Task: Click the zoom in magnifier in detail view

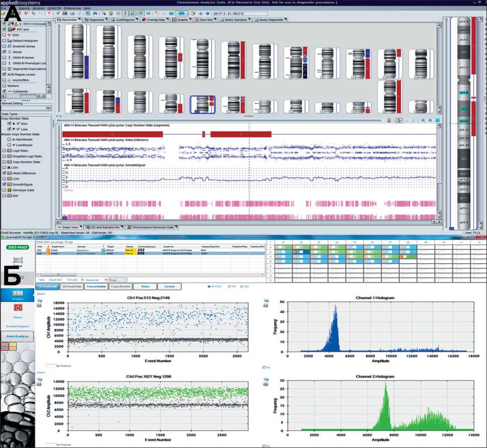Action: [423, 121]
